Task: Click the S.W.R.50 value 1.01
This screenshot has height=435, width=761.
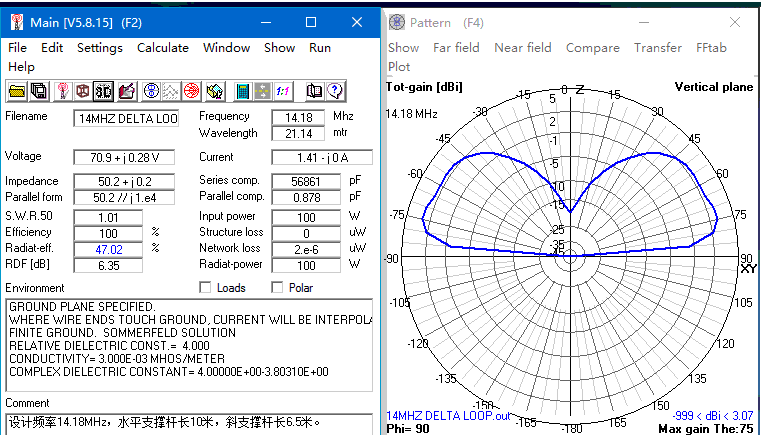Action: [108, 218]
